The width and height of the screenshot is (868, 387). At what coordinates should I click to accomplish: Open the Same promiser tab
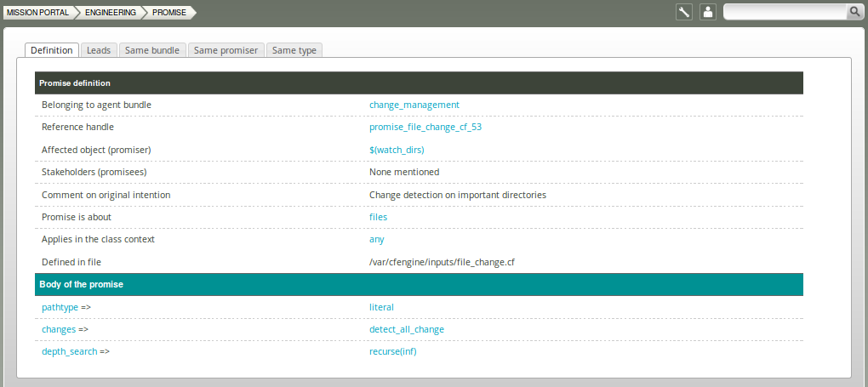click(x=226, y=50)
